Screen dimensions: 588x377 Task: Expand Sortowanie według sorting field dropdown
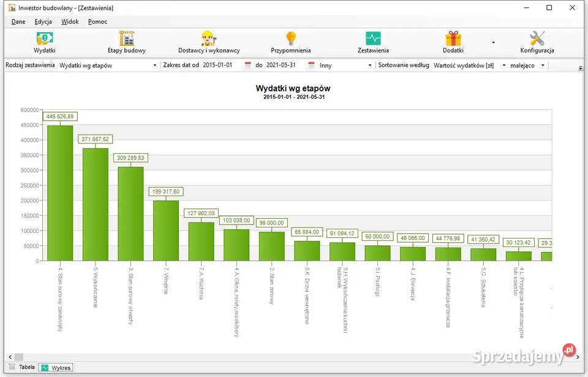pos(503,66)
